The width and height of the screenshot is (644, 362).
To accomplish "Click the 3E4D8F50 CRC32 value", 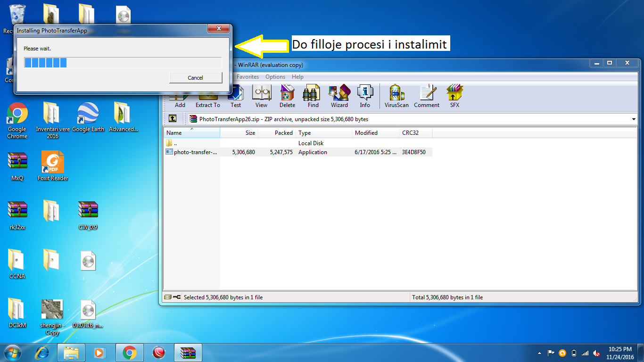I will pyautogui.click(x=414, y=152).
